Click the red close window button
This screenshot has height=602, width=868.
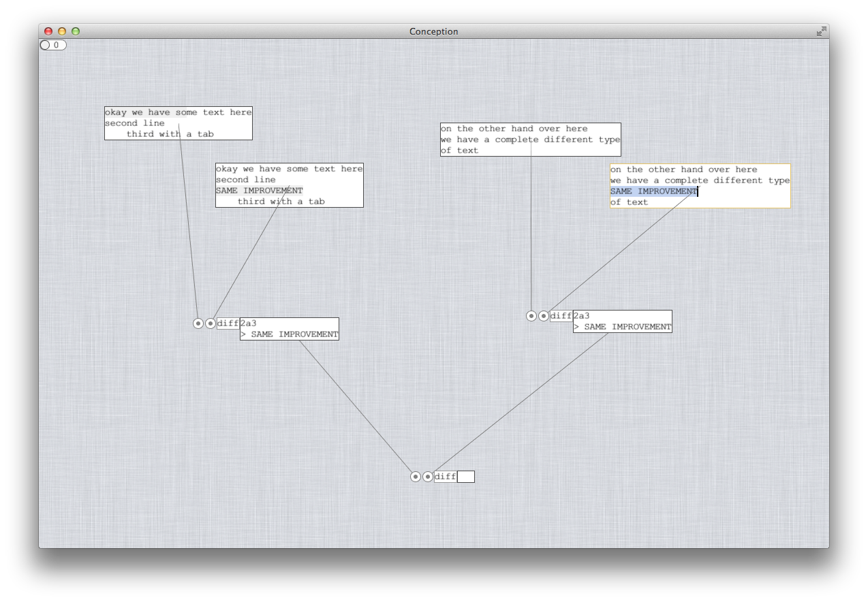(x=48, y=31)
